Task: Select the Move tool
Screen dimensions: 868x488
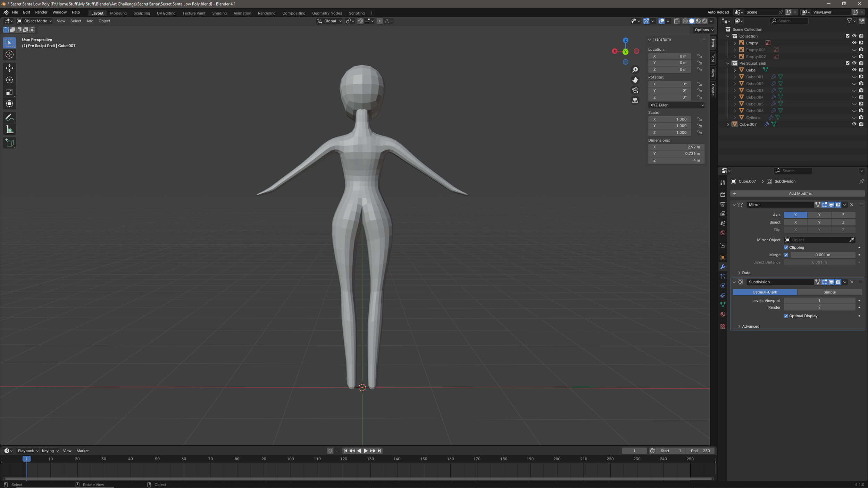Action: click(x=9, y=68)
